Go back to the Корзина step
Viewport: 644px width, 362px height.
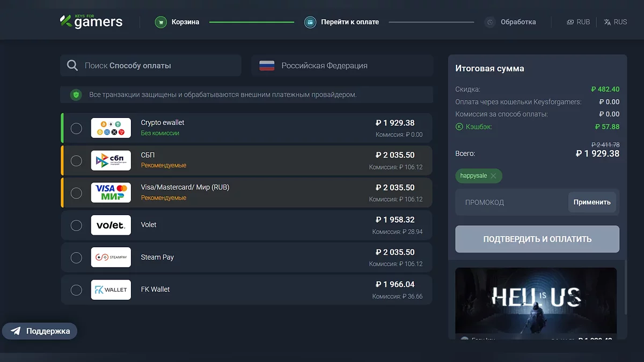coord(185,22)
